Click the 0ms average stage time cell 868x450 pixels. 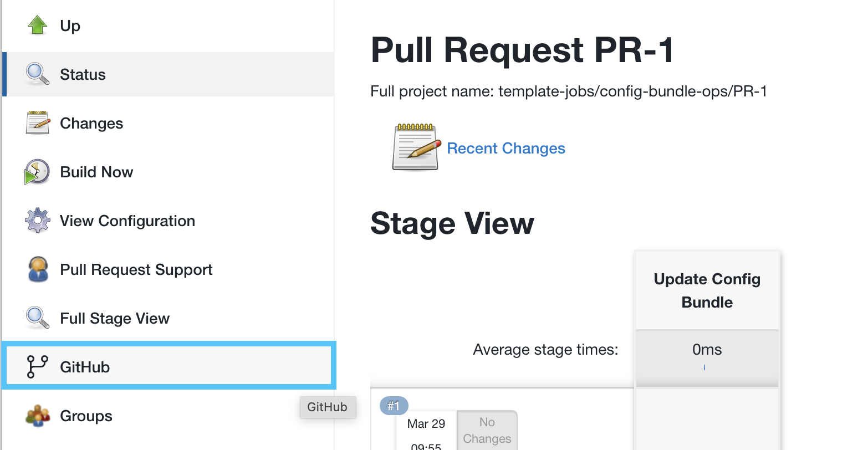707,349
